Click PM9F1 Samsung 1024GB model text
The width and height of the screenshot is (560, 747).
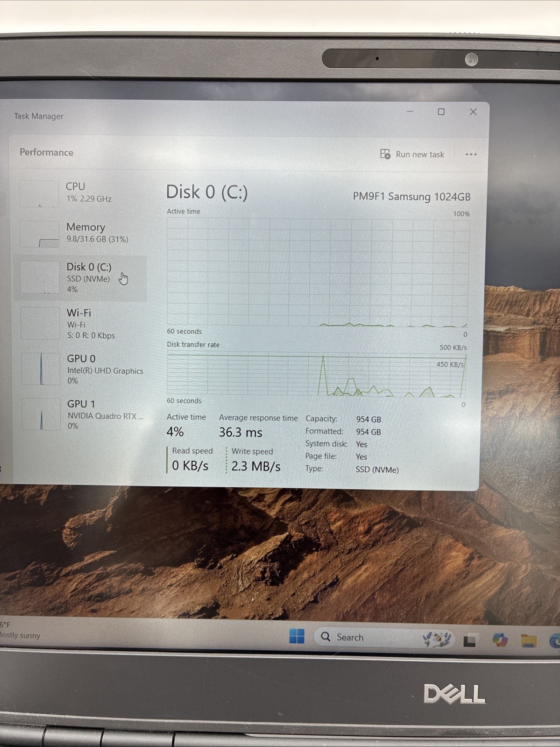411,196
